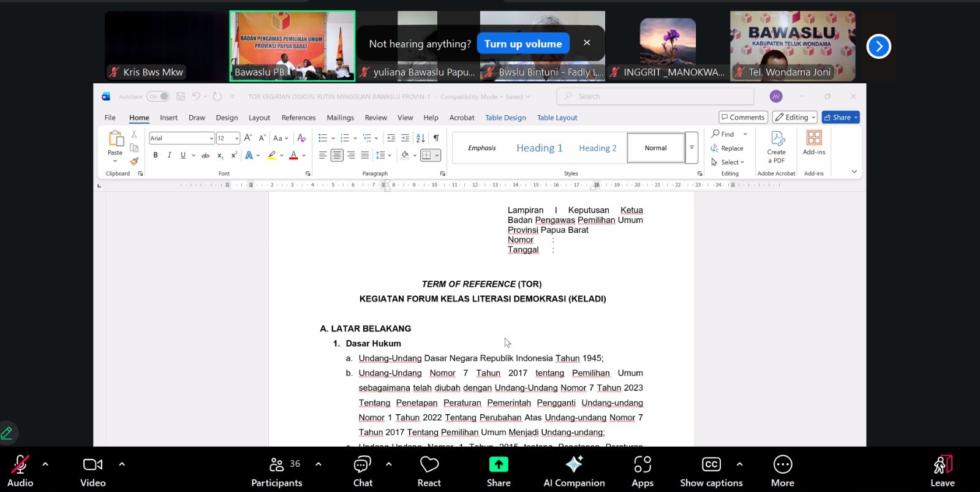The height and width of the screenshot is (492, 980).
Task: Open Zoom React menu
Action: pos(429,472)
